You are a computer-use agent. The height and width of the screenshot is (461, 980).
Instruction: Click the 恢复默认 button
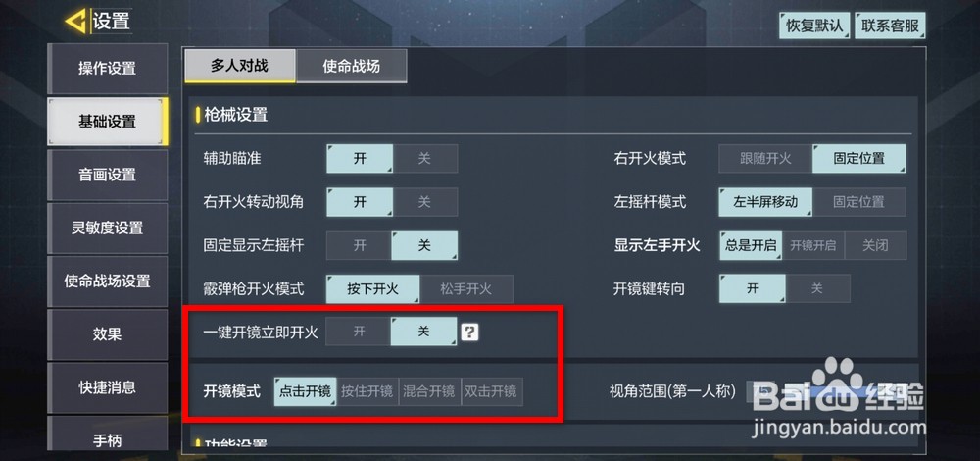(x=814, y=26)
